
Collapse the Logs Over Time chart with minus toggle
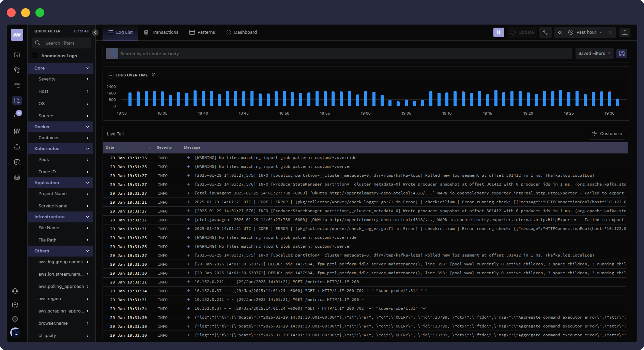click(110, 75)
